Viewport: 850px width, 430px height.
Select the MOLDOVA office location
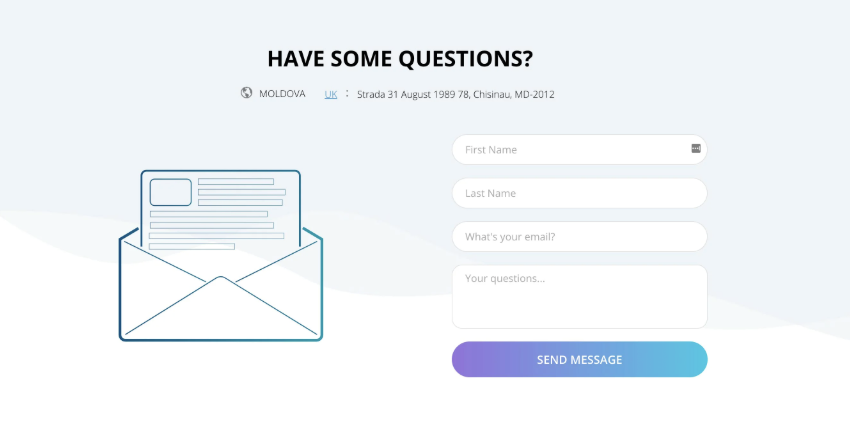click(x=282, y=94)
